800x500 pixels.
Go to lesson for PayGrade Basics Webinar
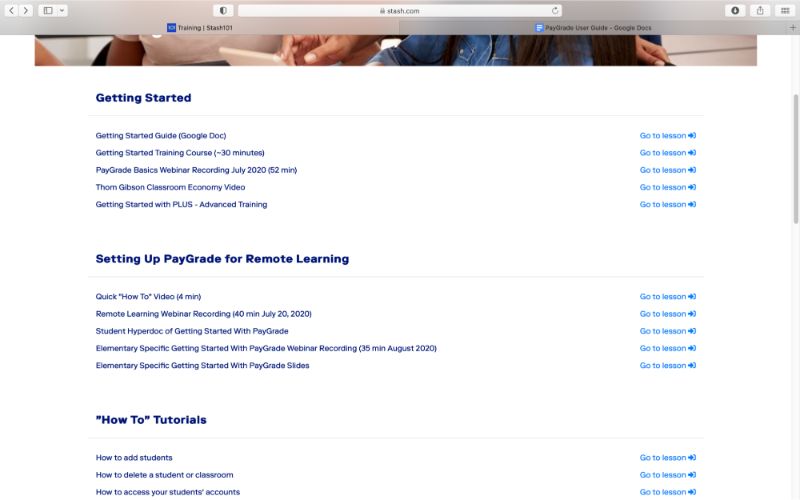pos(667,170)
